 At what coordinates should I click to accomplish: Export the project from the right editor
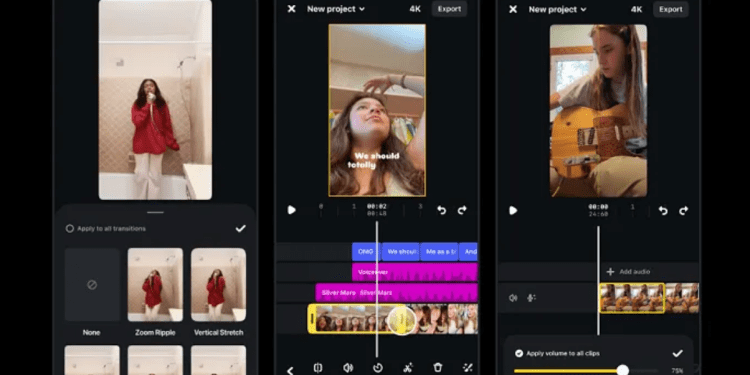[671, 9]
